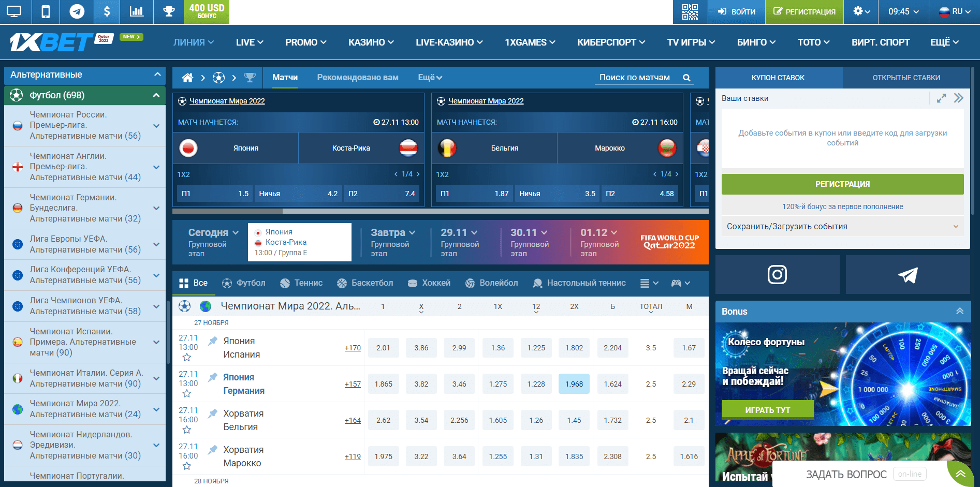Open the КИБЕРСПОРТ menu
Image resolution: width=980 pixels, height=487 pixels.
(611, 42)
